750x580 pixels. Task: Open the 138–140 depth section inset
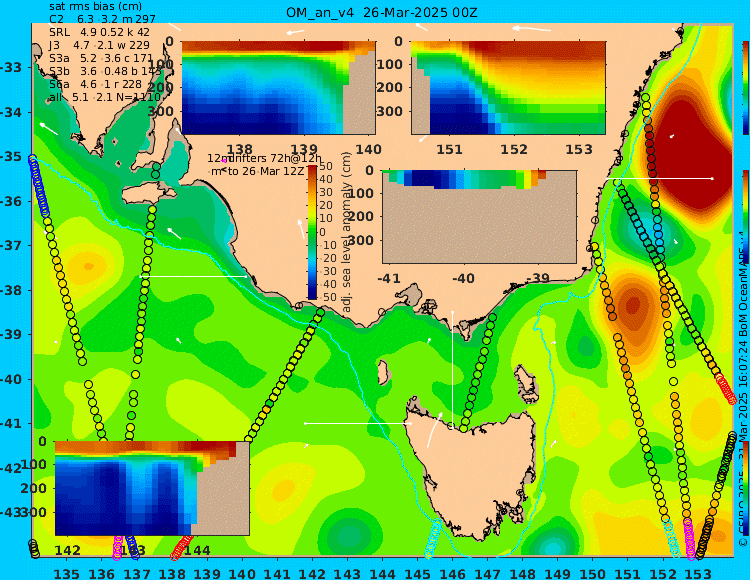(278, 88)
